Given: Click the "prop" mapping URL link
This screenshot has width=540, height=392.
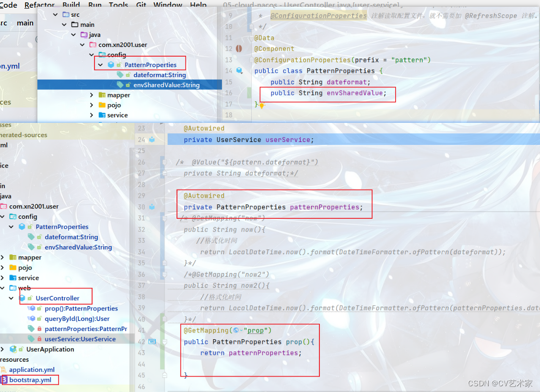Looking at the screenshot, I should tap(255, 330).
